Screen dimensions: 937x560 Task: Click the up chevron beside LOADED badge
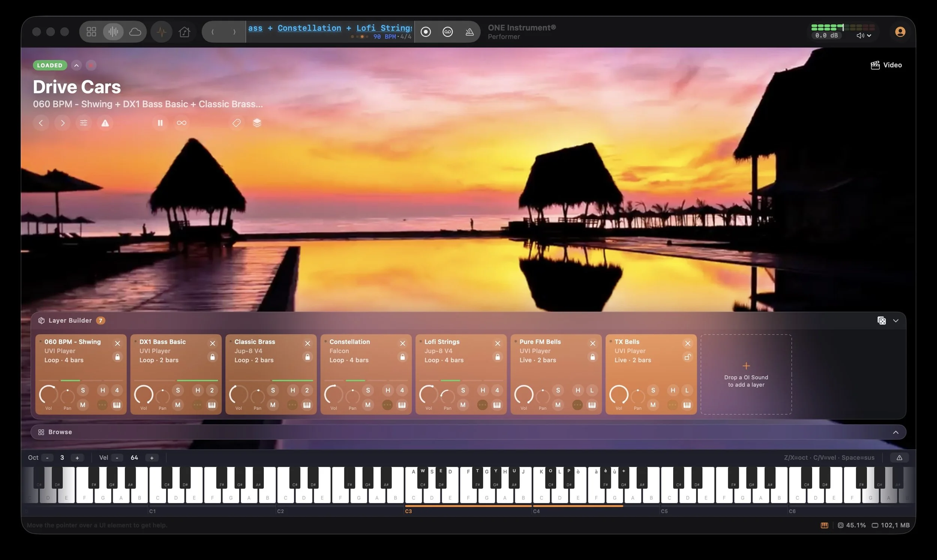tap(76, 65)
